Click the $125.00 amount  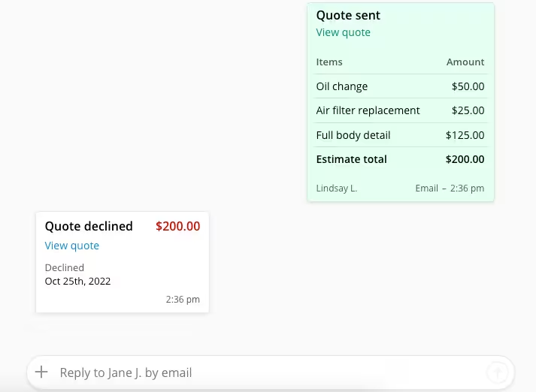[x=466, y=135]
